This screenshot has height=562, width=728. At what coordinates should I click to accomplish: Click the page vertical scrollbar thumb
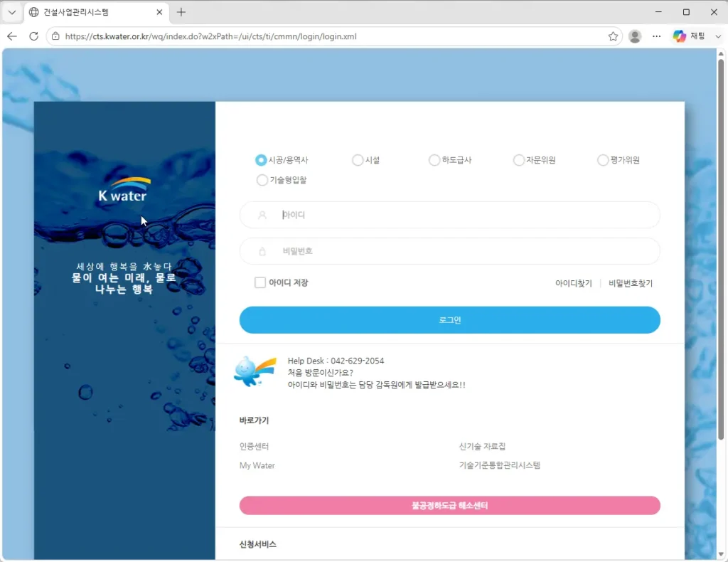click(x=721, y=248)
